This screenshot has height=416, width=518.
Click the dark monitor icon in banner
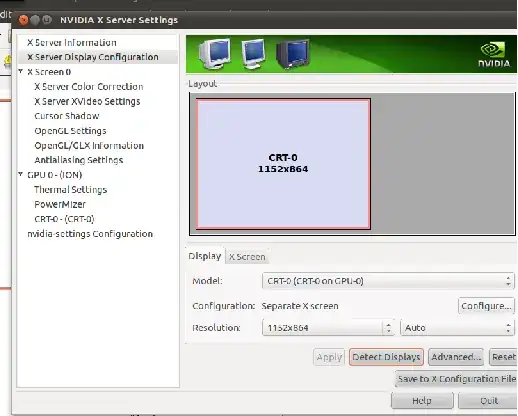click(292, 54)
